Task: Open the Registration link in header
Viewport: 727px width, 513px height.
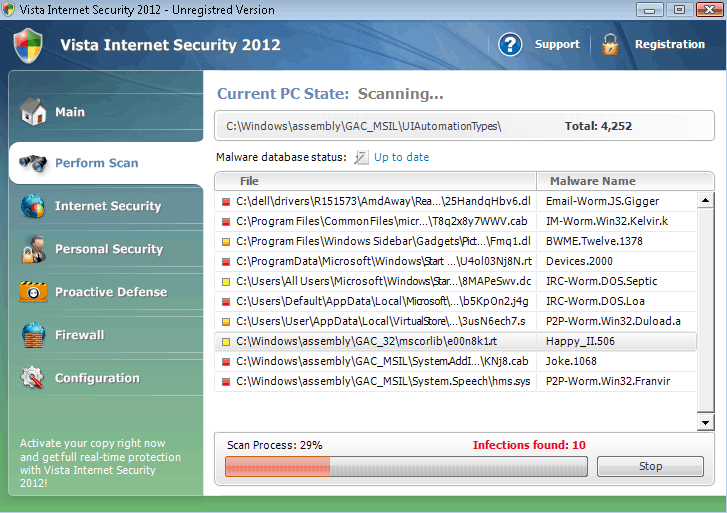Action: click(669, 44)
